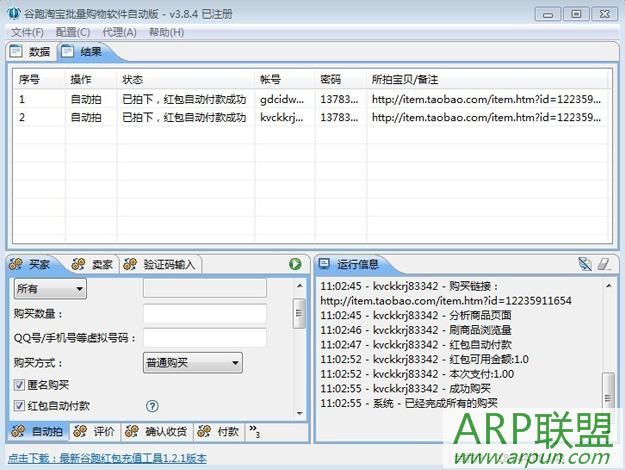625x470 pixels.
Task: Open the 配置(C) menu
Action: click(x=73, y=32)
